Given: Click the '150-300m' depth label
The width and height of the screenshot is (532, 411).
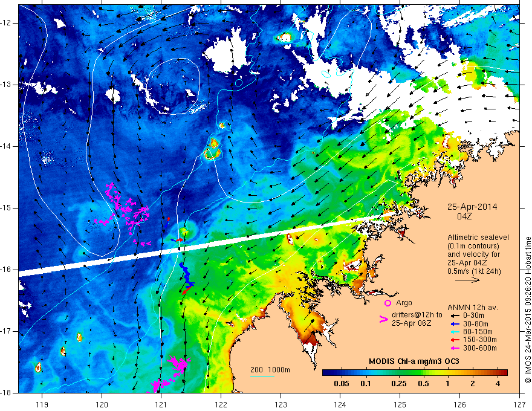Looking at the screenshot, I should pos(480,340).
